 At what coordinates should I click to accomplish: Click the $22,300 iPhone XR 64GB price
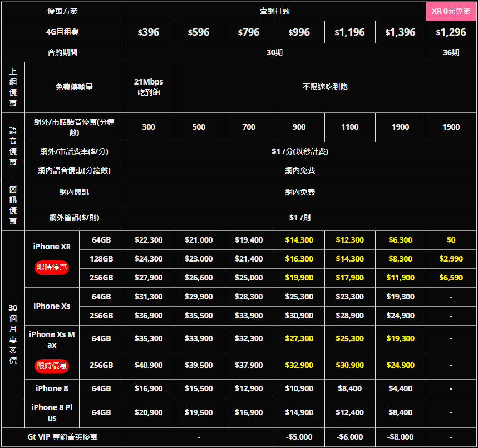(x=149, y=240)
